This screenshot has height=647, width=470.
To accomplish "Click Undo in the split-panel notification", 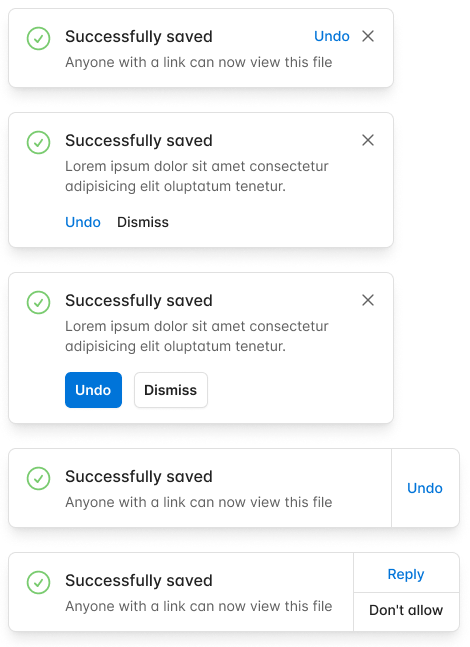I will pos(425,488).
